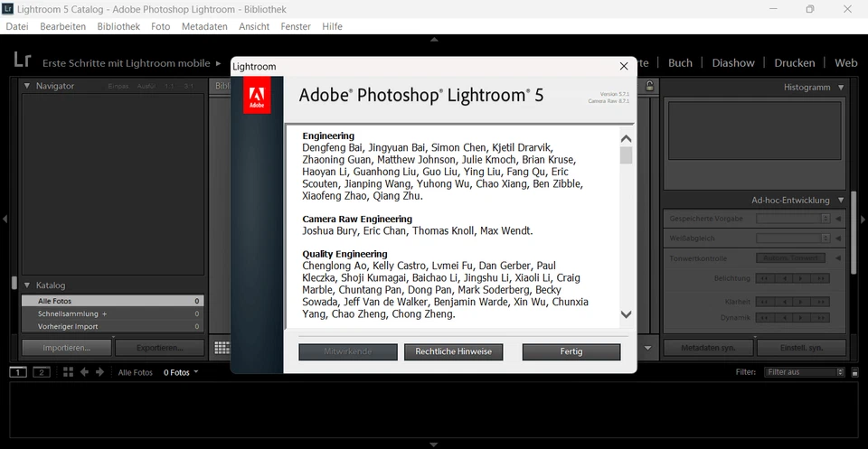Click the arrow after Lightroom mobile text
Image resolution: width=868 pixels, height=449 pixels.
[218, 63]
